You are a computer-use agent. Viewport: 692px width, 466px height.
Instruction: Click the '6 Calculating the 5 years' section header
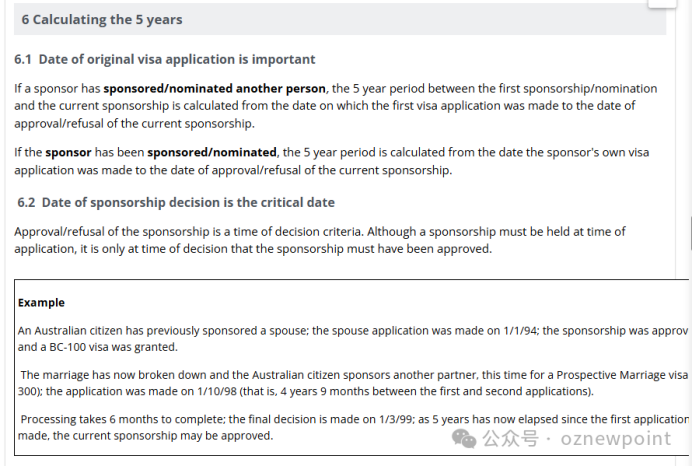point(340,19)
